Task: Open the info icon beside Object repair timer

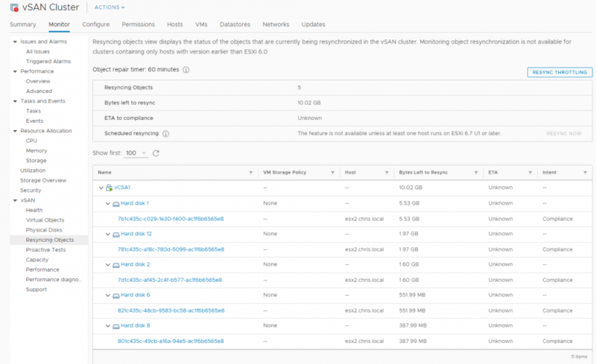Action: click(186, 70)
